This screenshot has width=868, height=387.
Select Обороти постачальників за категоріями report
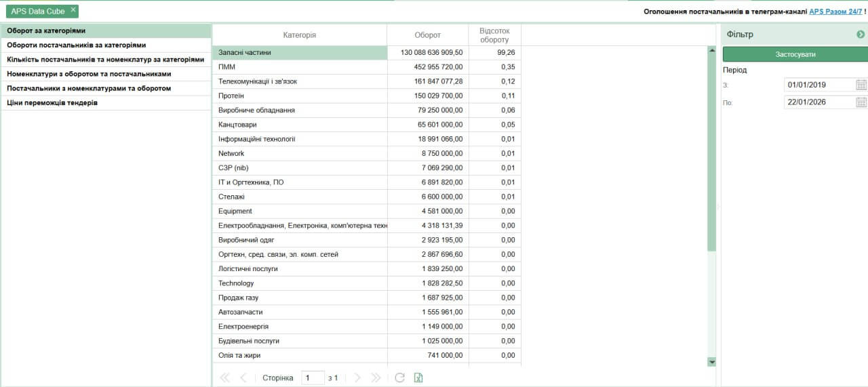[77, 45]
